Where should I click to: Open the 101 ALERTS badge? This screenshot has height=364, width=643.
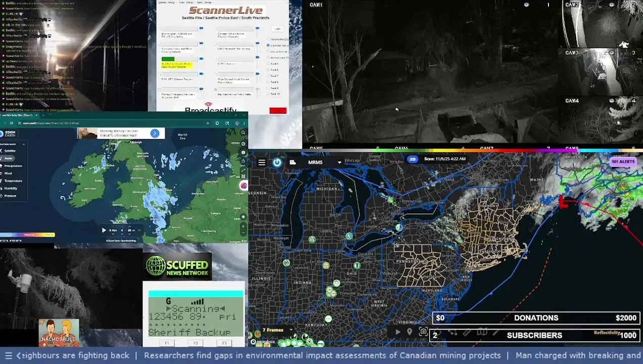coord(623,162)
